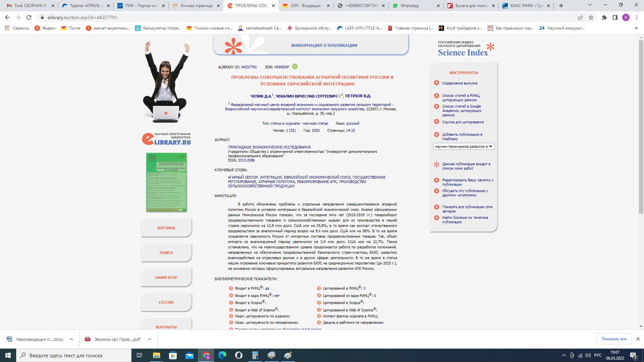Expand options for Рекомендации docx download

coord(71,339)
